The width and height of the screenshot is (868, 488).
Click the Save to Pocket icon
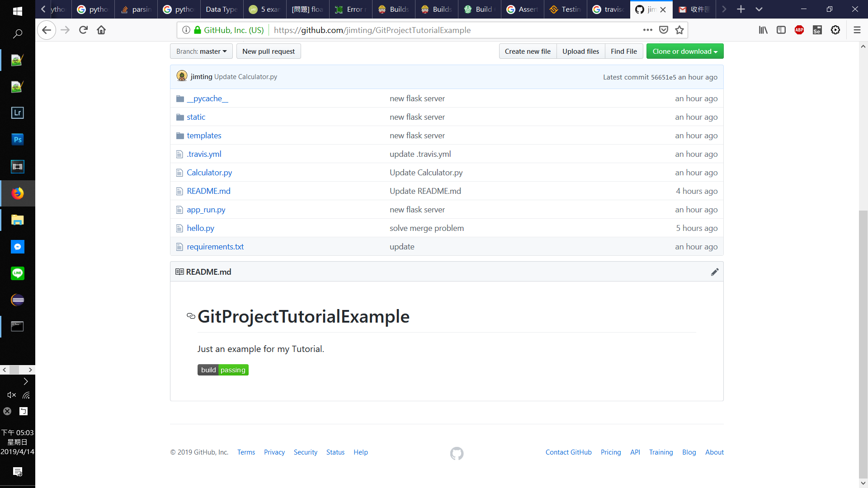click(x=663, y=30)
